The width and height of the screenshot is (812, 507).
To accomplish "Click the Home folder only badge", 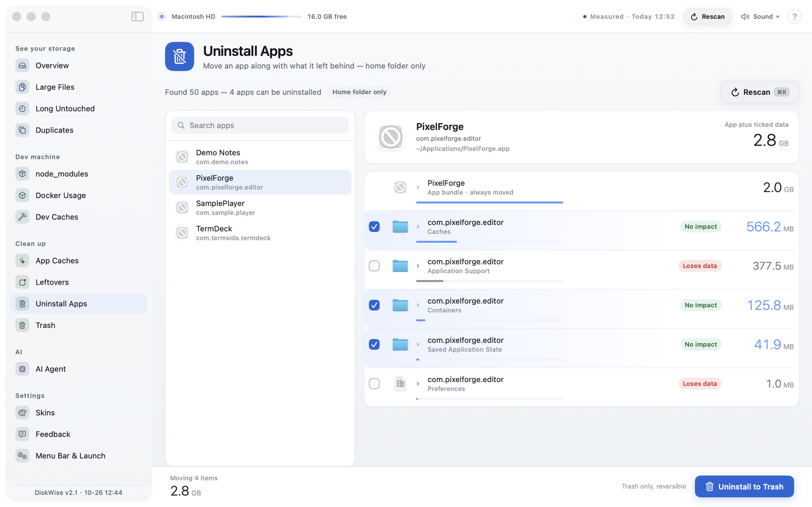I will tap(359, 92).
